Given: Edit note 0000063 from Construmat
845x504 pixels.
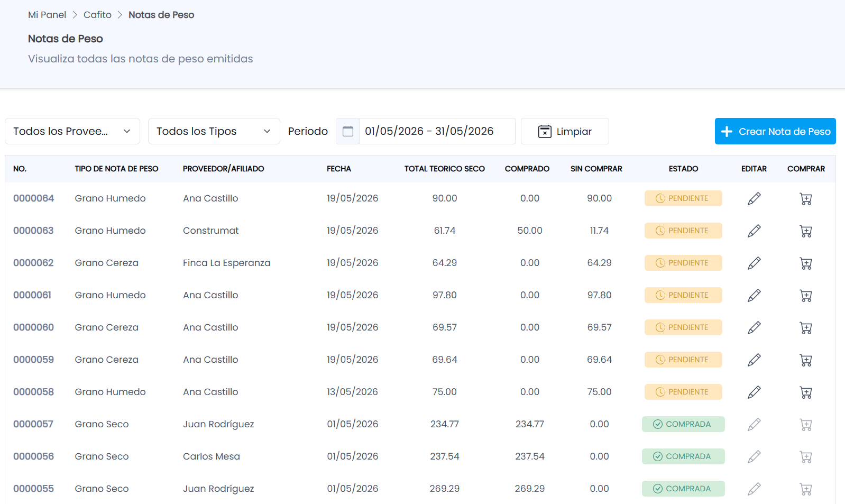Looking at the screenshot, I should coord(754,231).
